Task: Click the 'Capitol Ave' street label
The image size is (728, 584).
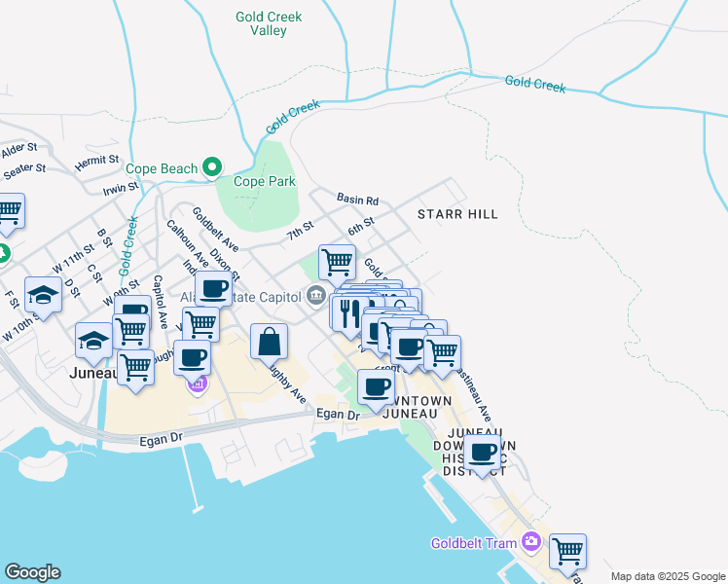Action: point(161,302)
